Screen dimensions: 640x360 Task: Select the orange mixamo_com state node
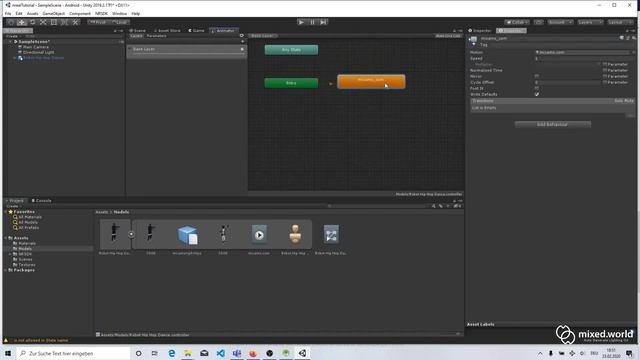tap(371, 81)
